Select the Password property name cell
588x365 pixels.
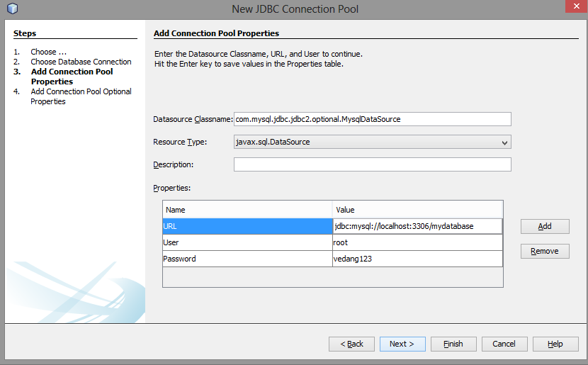(247, 259)
